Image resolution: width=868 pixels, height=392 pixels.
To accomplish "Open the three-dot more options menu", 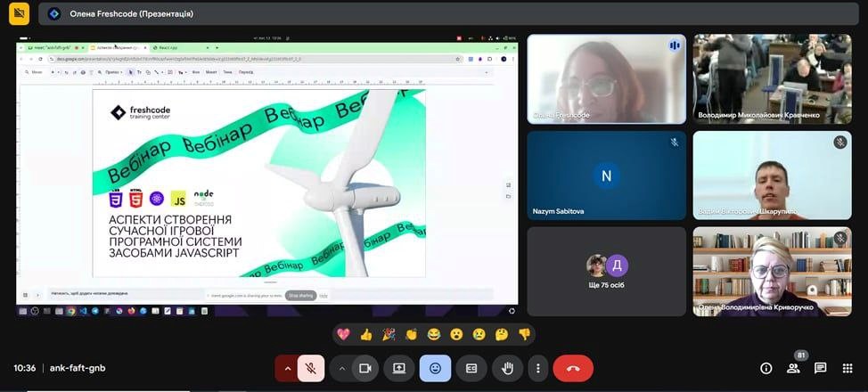I will pos(537,368).
